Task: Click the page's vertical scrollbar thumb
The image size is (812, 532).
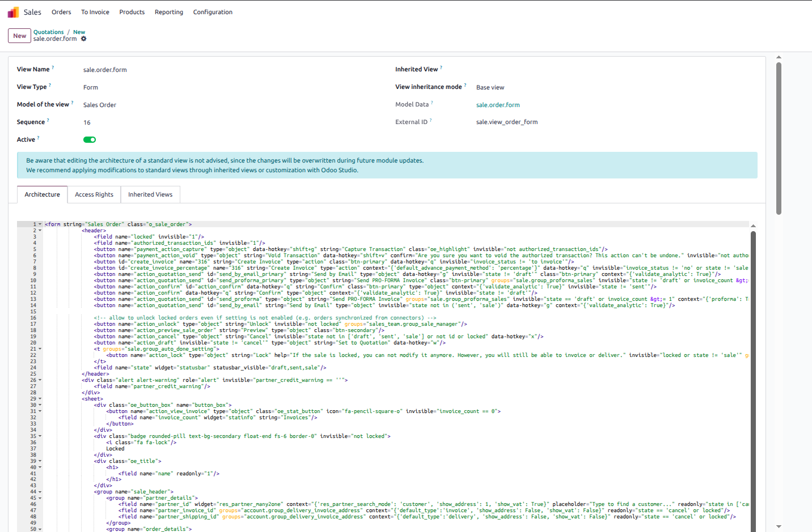Action: [779, 138]
